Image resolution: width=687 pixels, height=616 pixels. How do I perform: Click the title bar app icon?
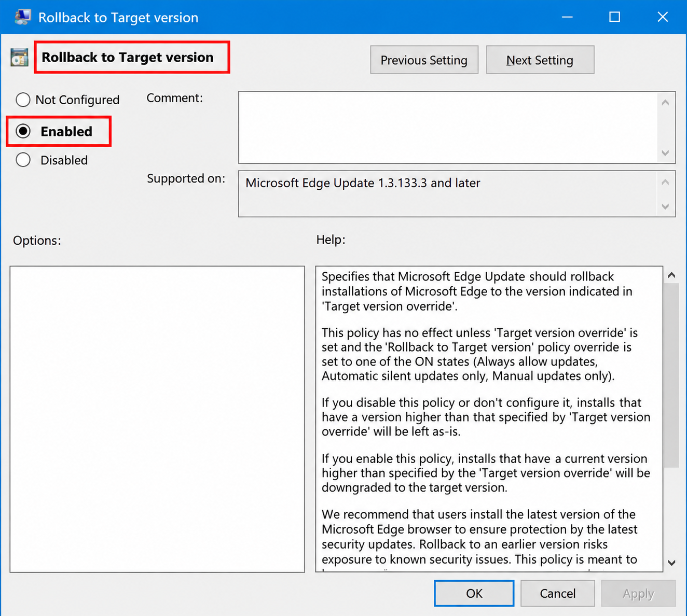[x=22, y=17]
